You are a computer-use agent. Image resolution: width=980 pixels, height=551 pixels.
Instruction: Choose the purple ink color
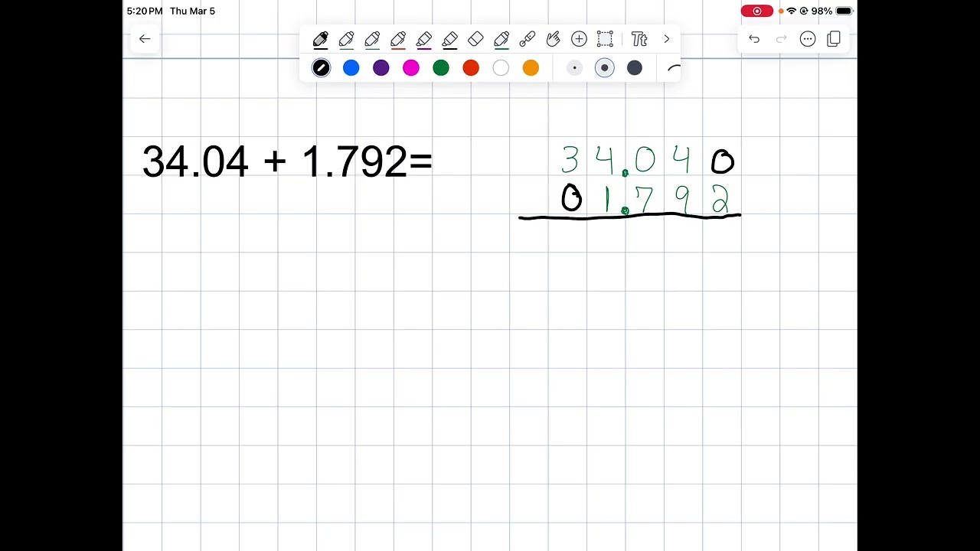[x=381, y=68]
